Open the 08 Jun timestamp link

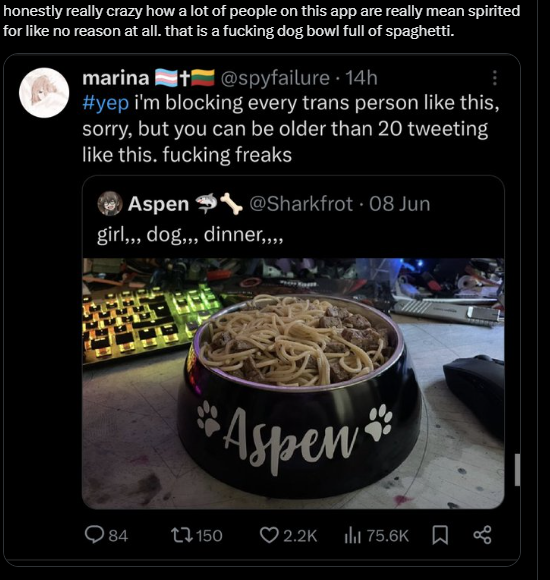(x=399, y=204)
